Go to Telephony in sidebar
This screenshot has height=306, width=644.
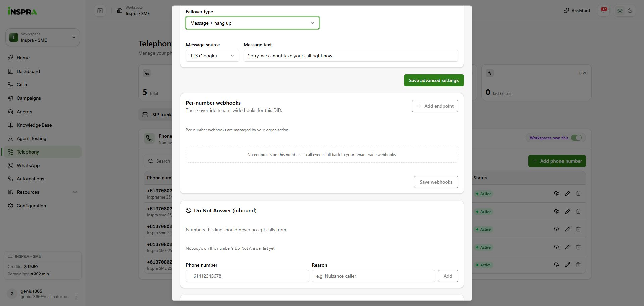click(x=43, y=152)
